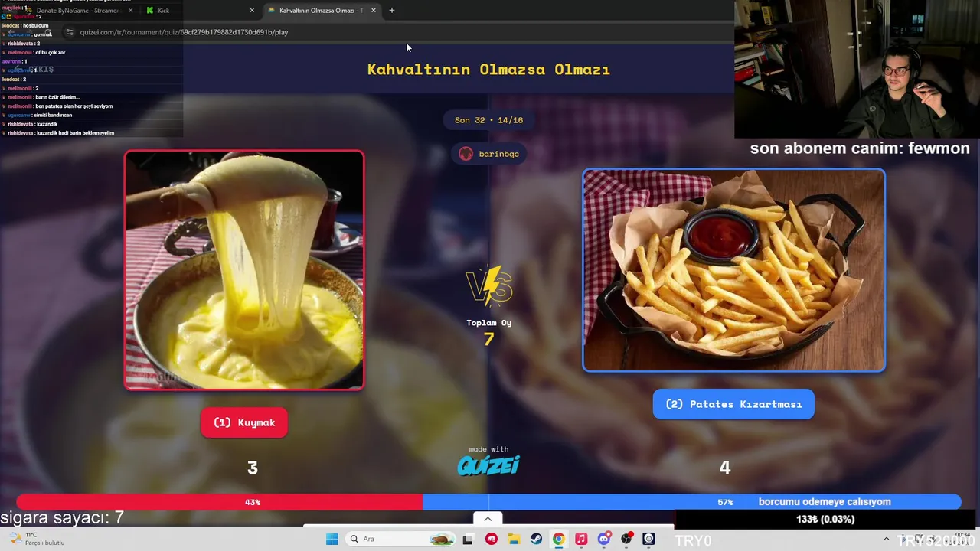Screen dimensions: 980x551
Task: Select the french fries picture
Action: coord(733,270)
